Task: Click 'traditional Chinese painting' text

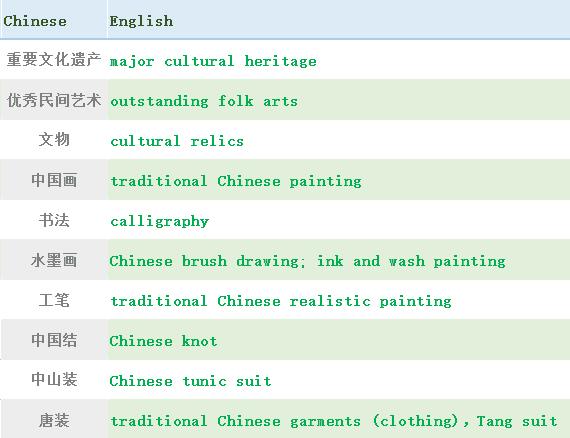Action: pyautogui.click(x=236, y=181)
